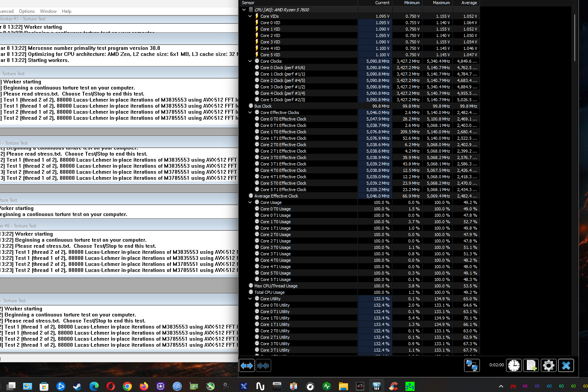
Task: Open the ASRock utility taskbar icon
Action: click(x=277, y=386)
